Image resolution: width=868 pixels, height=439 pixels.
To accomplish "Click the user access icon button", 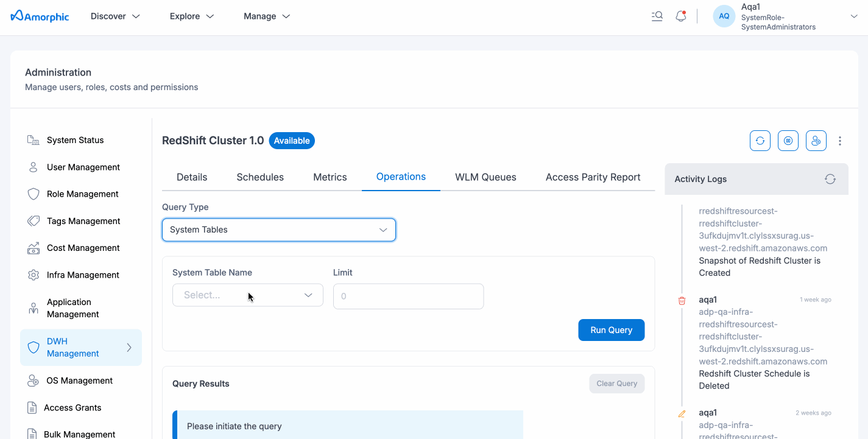I will tap(816, 141).
